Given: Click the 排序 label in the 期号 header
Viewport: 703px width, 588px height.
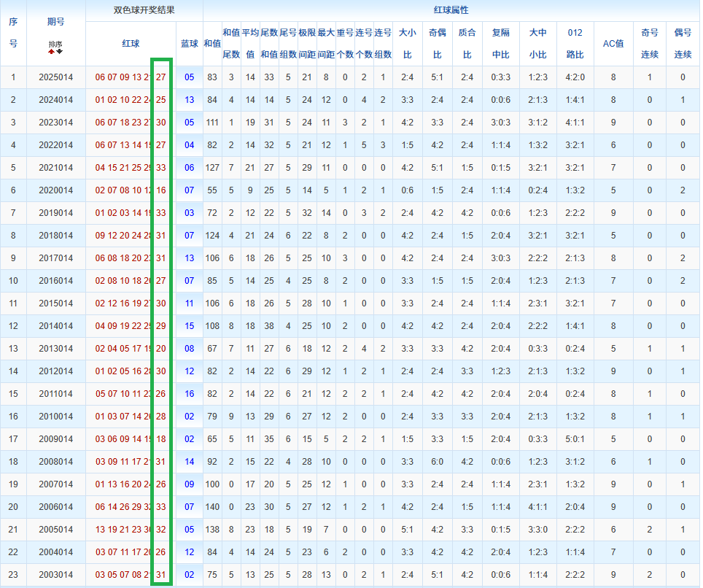Looking at the screenshot, I should pos(55,45).
